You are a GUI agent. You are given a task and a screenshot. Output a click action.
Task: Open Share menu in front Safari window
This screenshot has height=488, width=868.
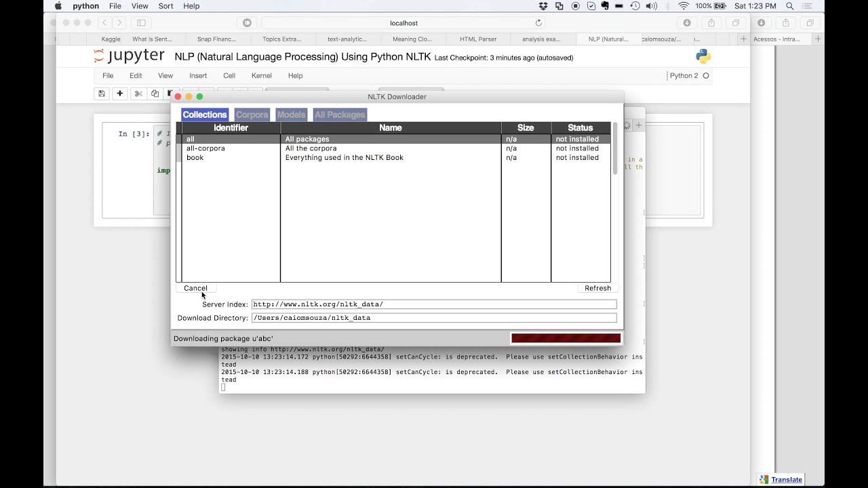click(x=711, y=23)
